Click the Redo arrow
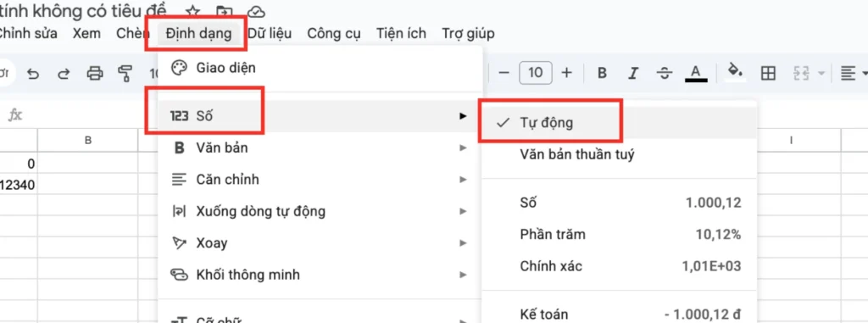Image resolution: width=868 pixels, height=323 pixels. 64,73
